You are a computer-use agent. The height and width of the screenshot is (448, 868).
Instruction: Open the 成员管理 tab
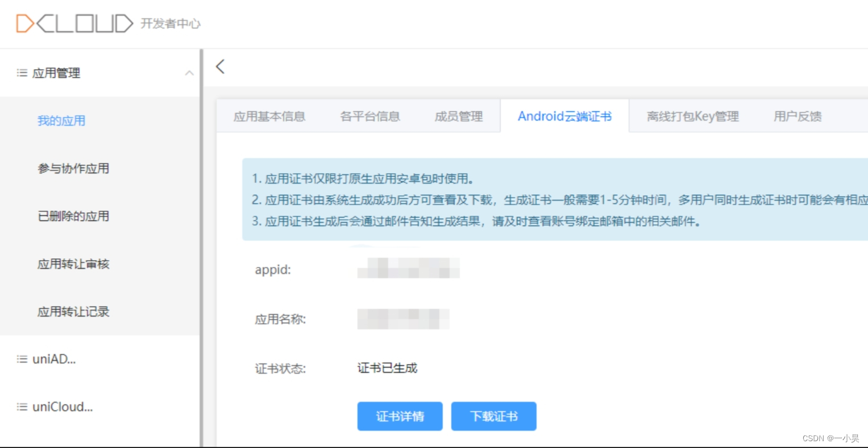coord(458,116)
